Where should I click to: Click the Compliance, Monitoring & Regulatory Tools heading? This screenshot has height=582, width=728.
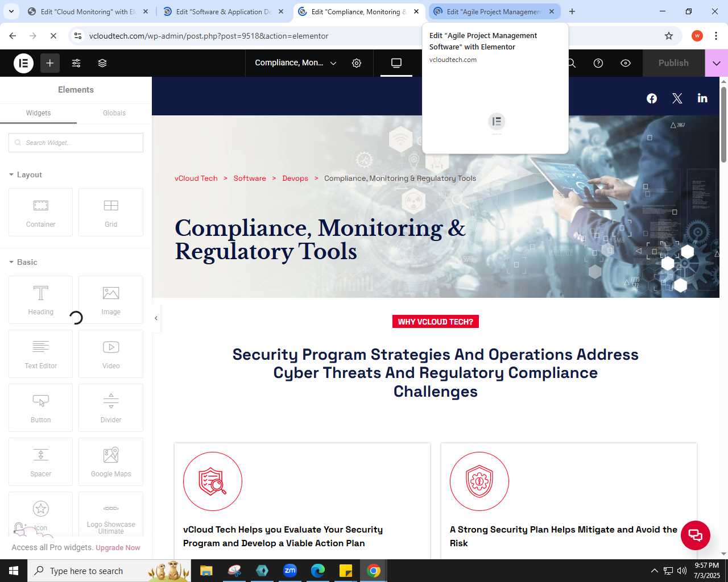(320, 239)
